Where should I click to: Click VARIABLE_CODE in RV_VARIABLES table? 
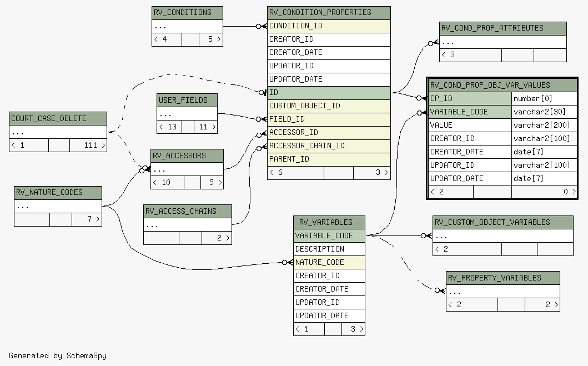point(329,236)
